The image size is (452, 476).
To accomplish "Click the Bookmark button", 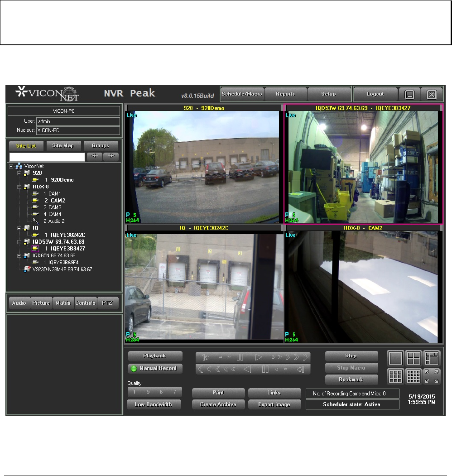I will point(351,380).
